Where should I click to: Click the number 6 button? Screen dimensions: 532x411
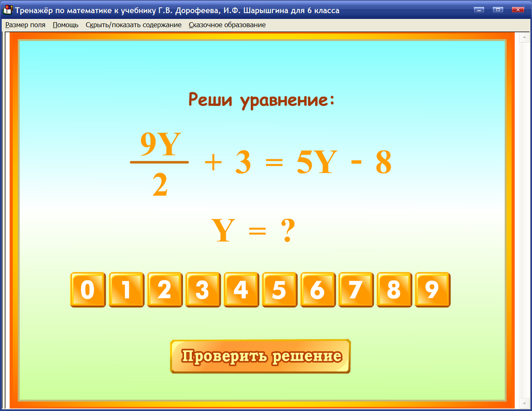[x=318, y=290]
